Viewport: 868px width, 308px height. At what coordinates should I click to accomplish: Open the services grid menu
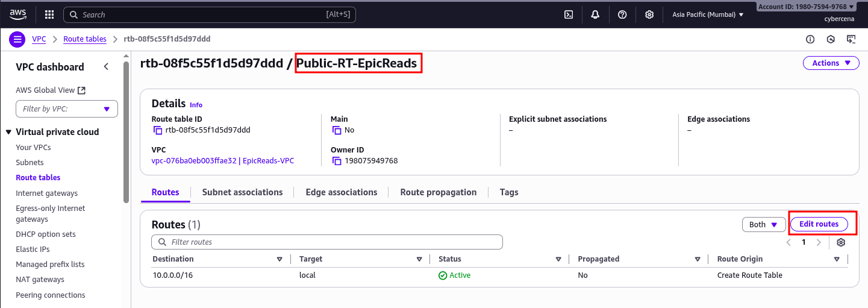[49, 14]
